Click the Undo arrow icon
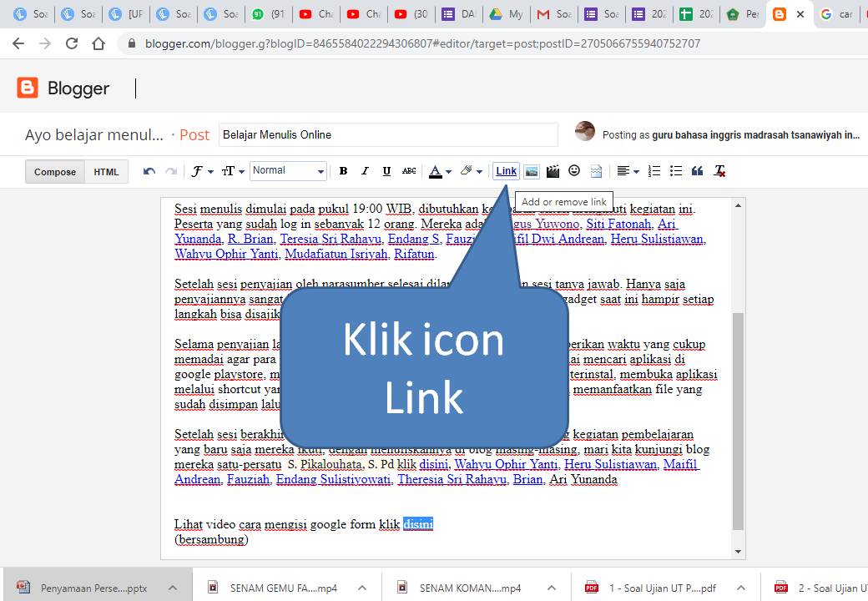The image size is (868, 601). pyautogui.click(x=149, y=170)
